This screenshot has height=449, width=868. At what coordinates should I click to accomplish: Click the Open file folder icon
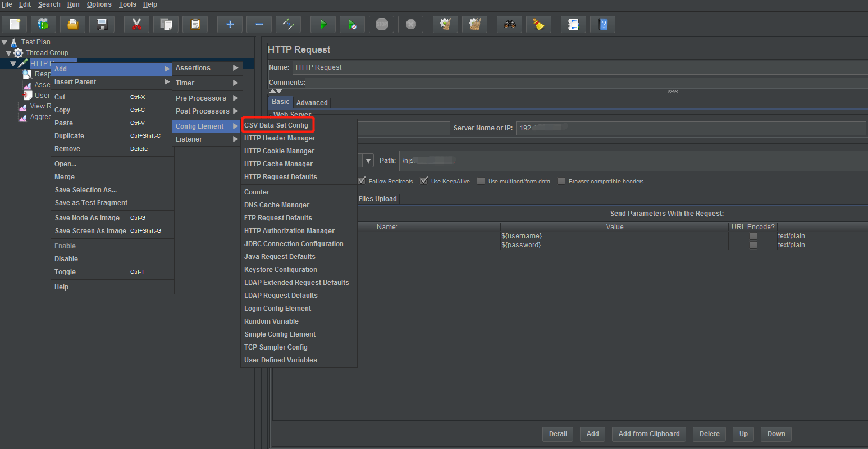pos(73,24)
